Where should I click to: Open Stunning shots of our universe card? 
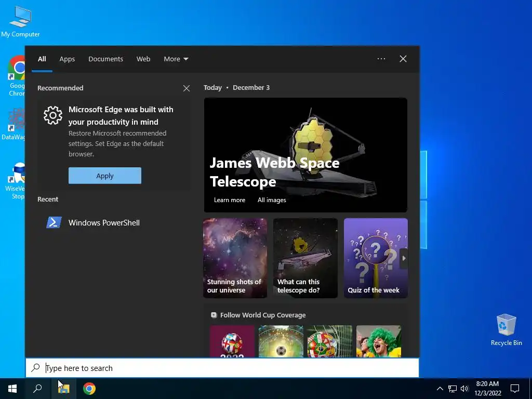(235, 258)
